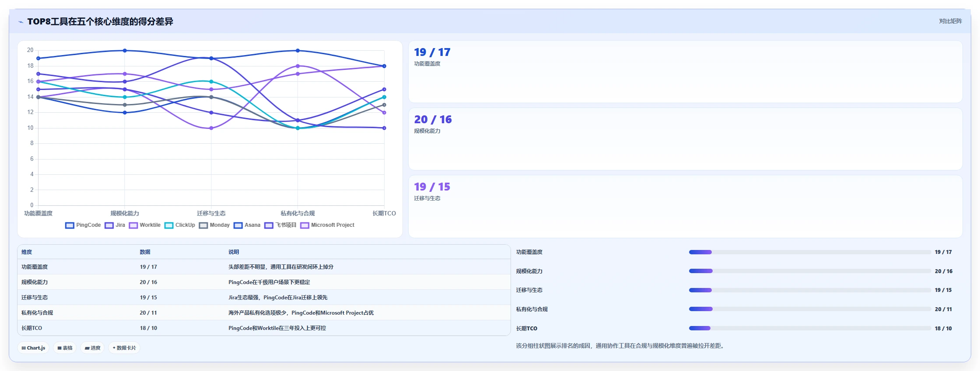
Task: Open the 19 / 15 迁移与生态 data card
Action: pyautogui.click(x=685, y=206)
